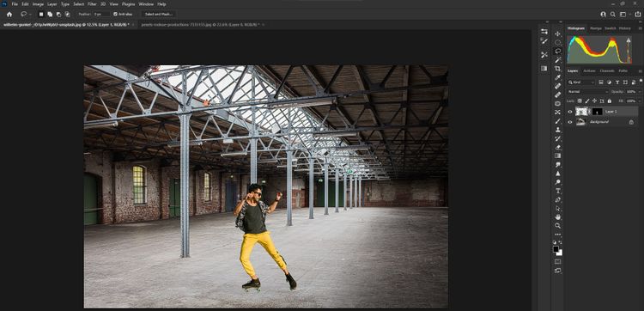Image resolution: width=644 pixels, height=311 pixels.
Task: Switch to the Channels tab
Action: tap(607, 71)
